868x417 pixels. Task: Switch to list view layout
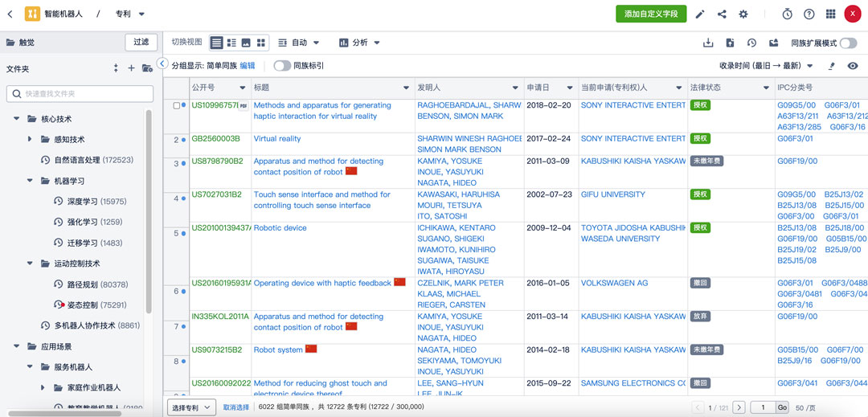point(231,43)
